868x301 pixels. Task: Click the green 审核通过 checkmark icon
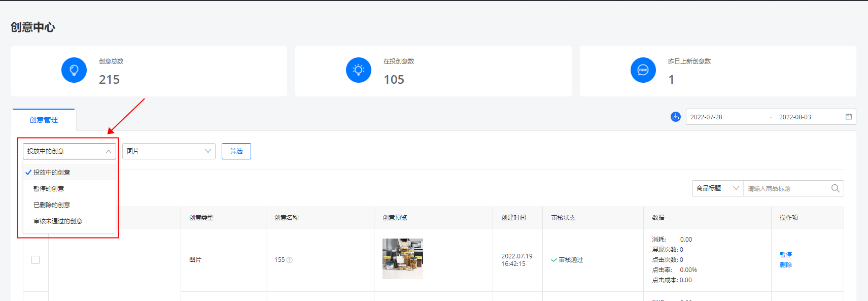tap(554, 260)
